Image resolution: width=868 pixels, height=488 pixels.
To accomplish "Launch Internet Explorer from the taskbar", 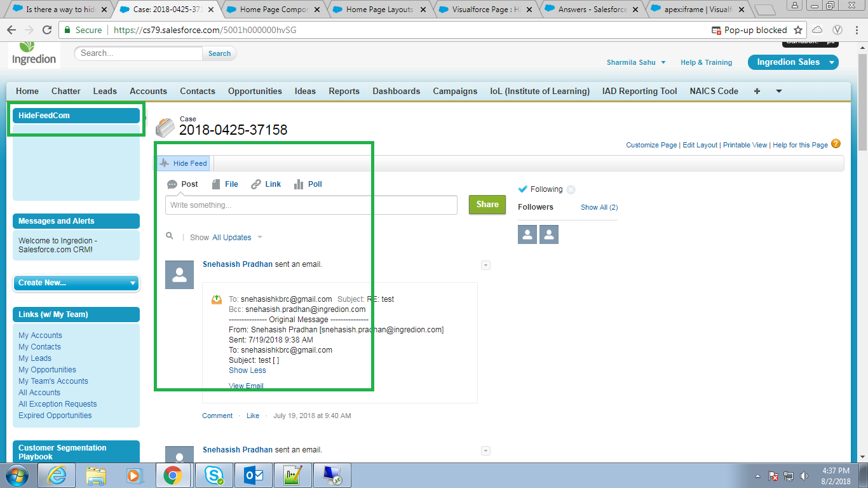I will tap(57, 475).
